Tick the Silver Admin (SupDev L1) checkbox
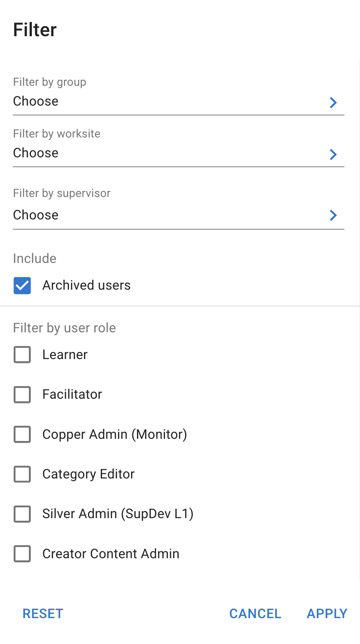Image resolution: width=360 pixels, height=644 pixels. pyautogui.click(x=22, y=514)
